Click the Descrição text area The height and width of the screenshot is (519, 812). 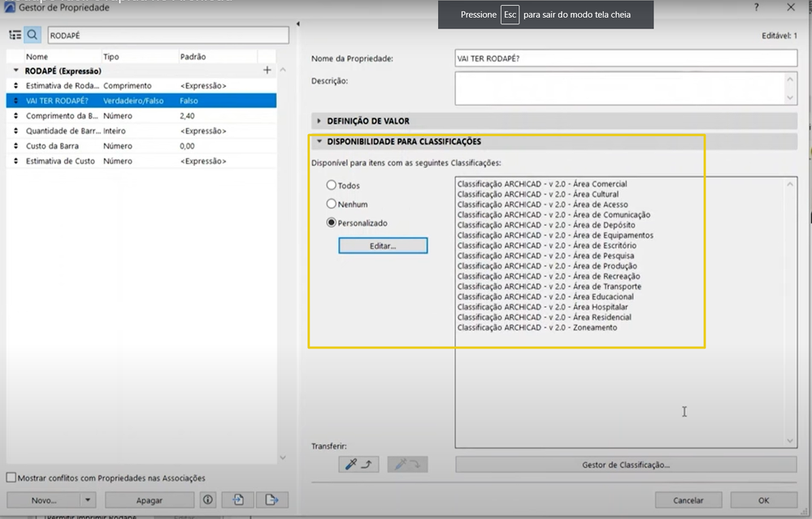[x=626, y=89]
